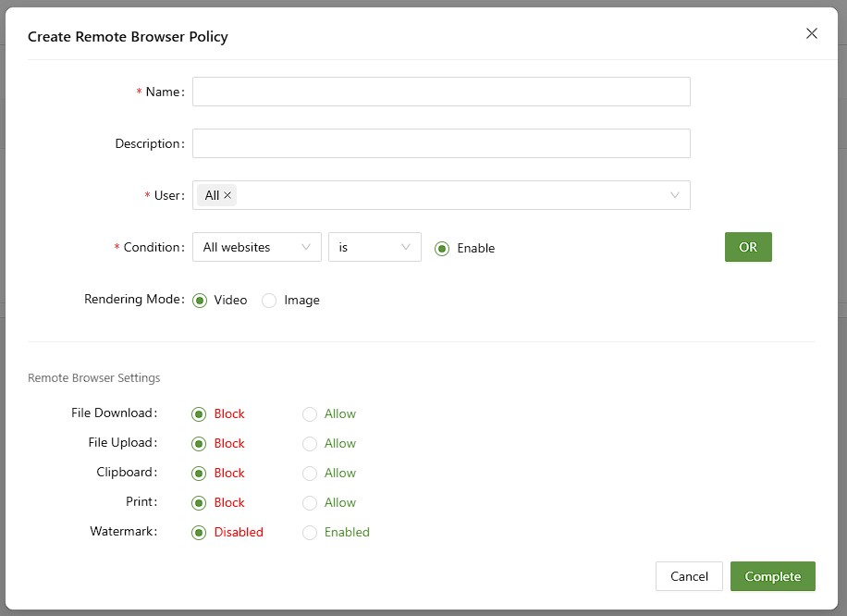Enable the Watermark option
This screenshot has width=847, height=616.
tap(310, 533)
